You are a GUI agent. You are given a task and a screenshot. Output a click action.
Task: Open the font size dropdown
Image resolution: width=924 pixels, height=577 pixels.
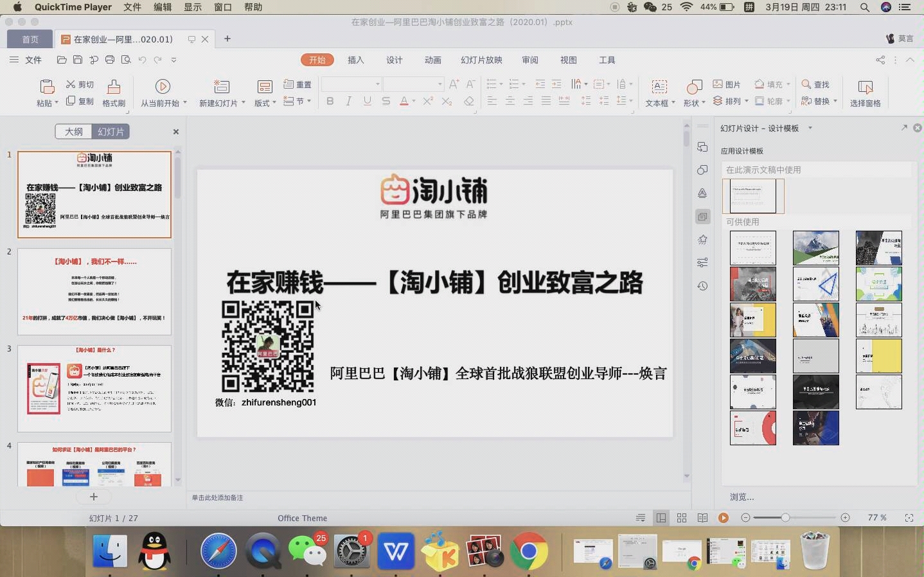pos(439,84)
